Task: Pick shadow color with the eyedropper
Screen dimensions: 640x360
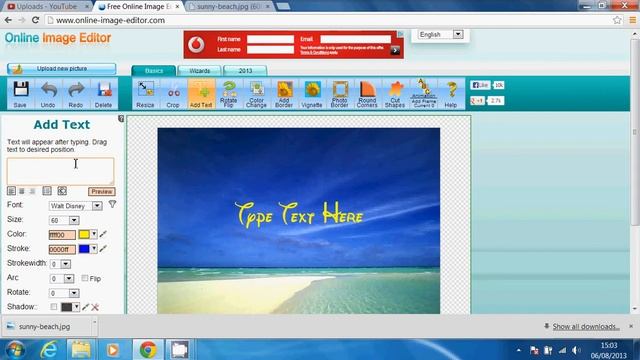Action: pyautogui.click(x=86, y=307)
